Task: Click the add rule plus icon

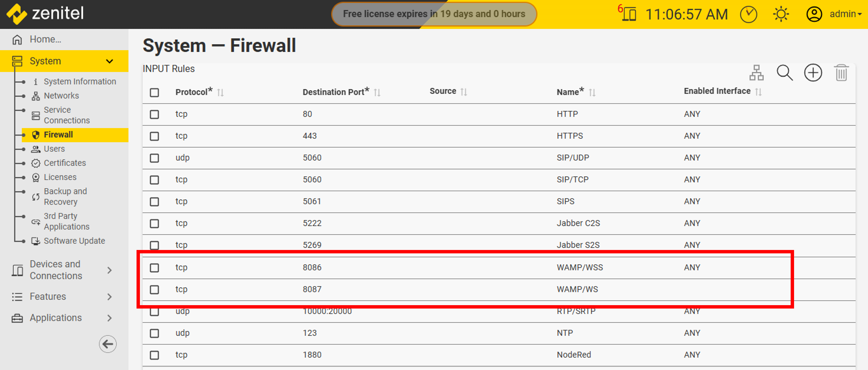Action: (x=813, y=73)
